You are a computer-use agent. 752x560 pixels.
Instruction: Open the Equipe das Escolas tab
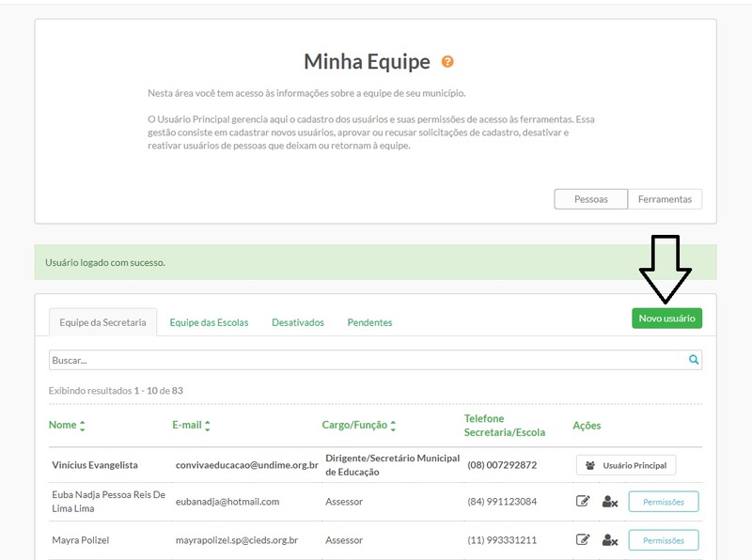[209, 322]
